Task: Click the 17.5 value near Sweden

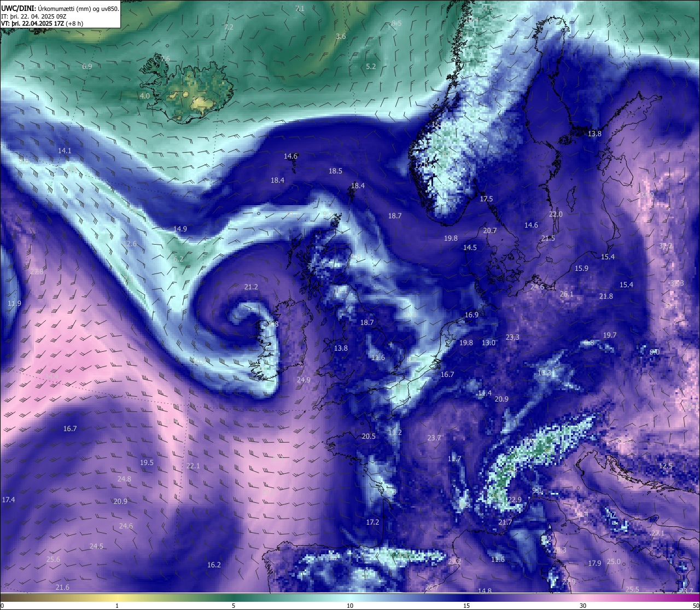Action: (x=486, y=199)
